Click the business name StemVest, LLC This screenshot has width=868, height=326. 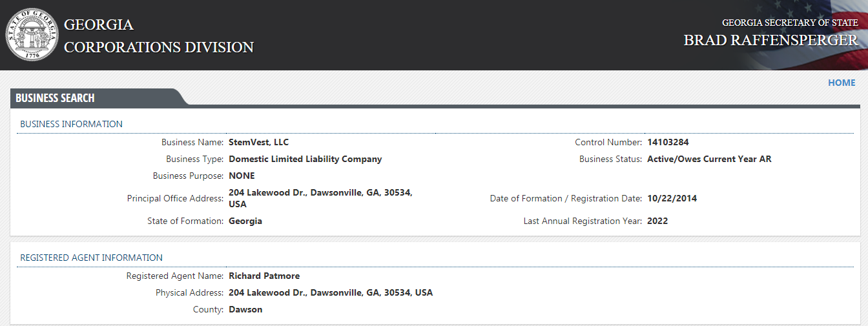[x=258, y=142]
